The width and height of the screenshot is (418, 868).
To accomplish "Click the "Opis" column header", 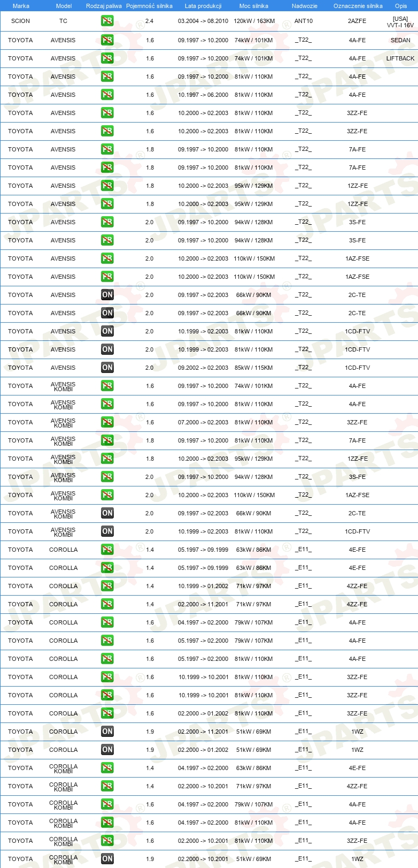I will point(401,6).
